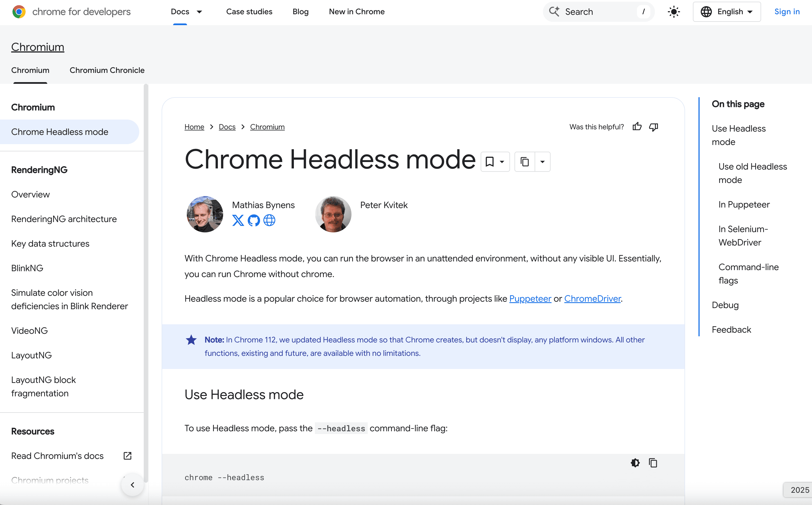
Task: Follow the Puppeteer link
Action: coord(530,299)
